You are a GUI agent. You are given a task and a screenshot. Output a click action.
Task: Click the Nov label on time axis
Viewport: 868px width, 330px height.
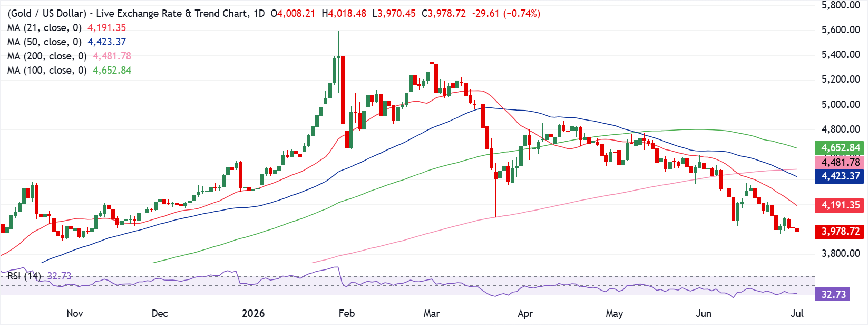(75, 313)
